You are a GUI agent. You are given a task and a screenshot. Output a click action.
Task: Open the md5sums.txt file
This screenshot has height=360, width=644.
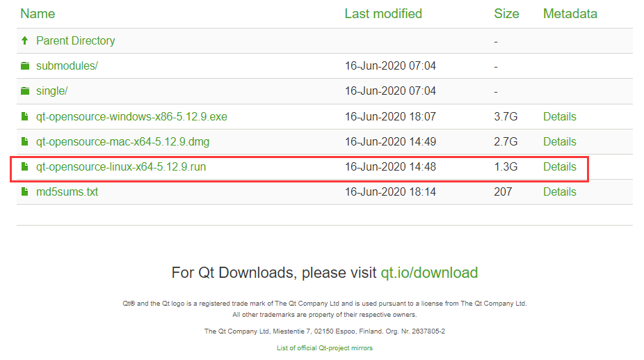(x=67, y=192)
